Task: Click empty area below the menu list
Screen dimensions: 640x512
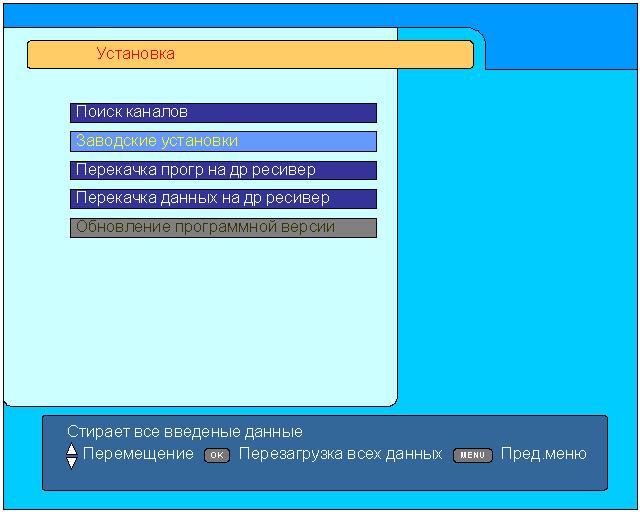Action: pyautogui.click(x=200, y=320)
